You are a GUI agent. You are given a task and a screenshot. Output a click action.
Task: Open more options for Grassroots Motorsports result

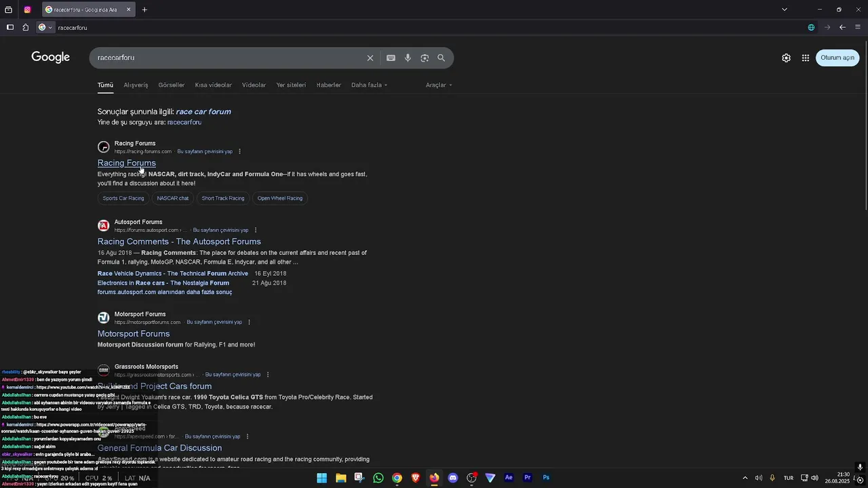[x=268, y=374]
